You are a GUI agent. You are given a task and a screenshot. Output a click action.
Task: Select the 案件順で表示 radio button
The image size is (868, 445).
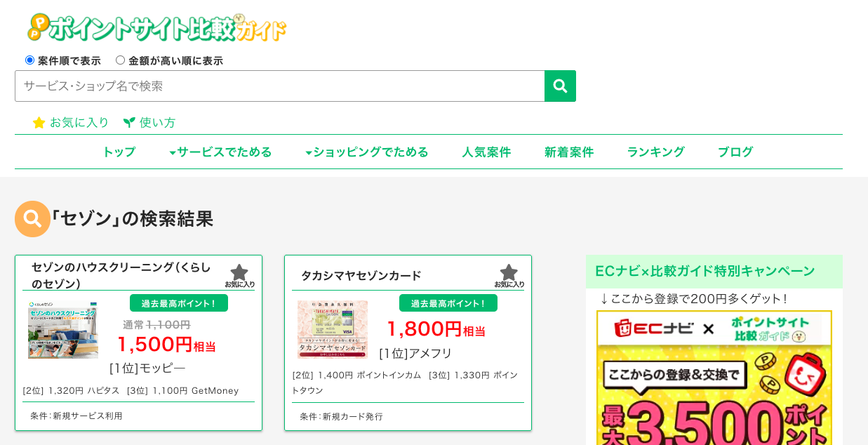pos(29,60)
